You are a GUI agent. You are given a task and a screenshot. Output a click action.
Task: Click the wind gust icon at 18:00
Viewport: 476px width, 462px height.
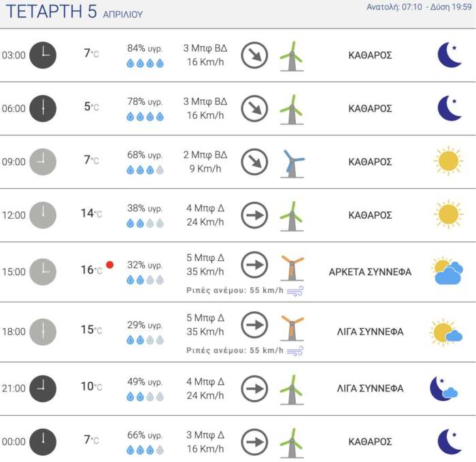click(x=295, y=351)
